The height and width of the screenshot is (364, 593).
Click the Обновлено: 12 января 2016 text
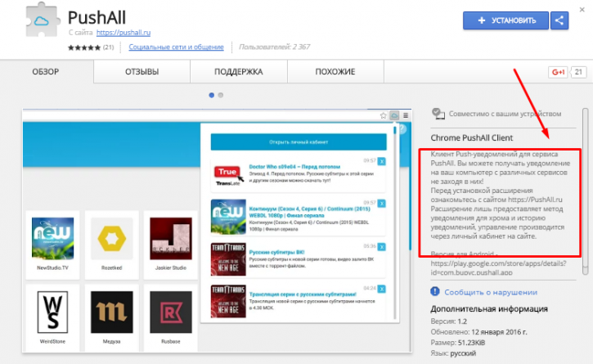point(478,332)
